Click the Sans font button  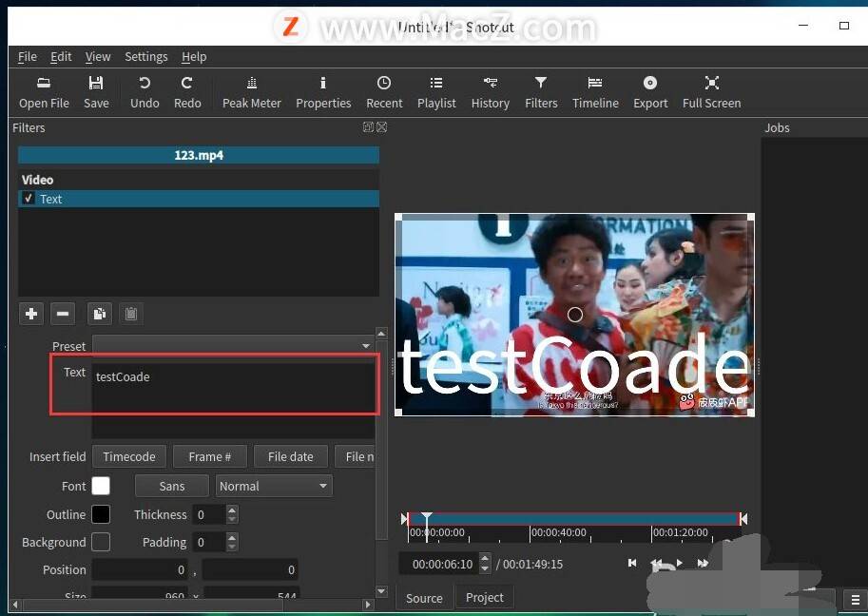[x=172, y=486]
